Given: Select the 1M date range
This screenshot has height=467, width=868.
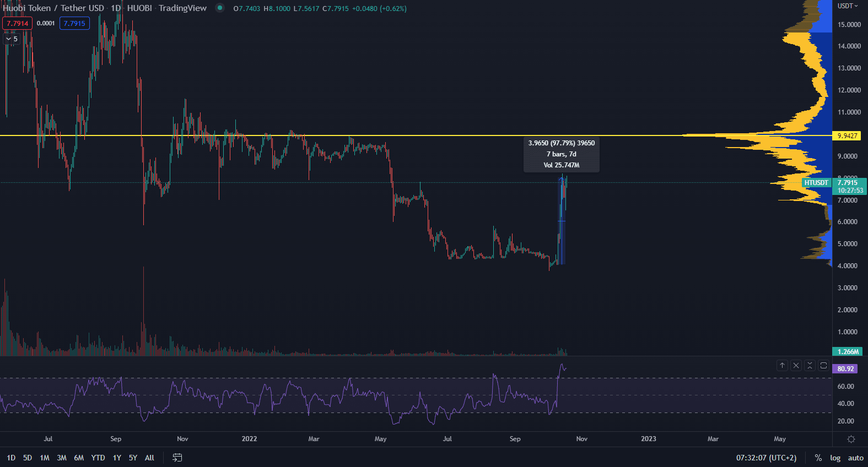Looking at the screenshot, I should (x=45, y=458).
